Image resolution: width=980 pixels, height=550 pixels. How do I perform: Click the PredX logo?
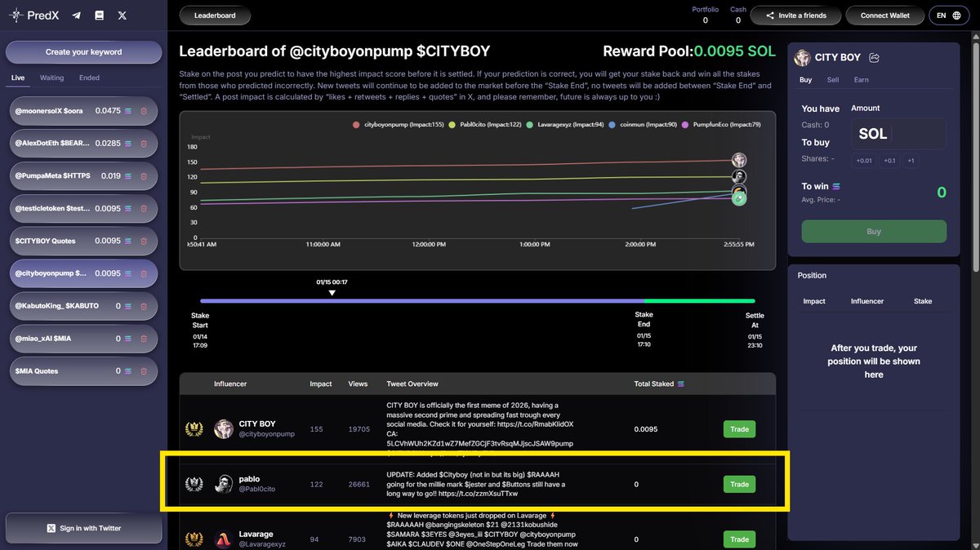pos(33,16)
